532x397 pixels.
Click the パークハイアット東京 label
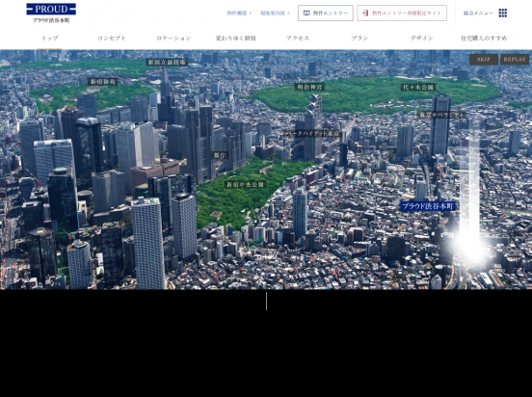pyautogui.click(x=312, y=133)
